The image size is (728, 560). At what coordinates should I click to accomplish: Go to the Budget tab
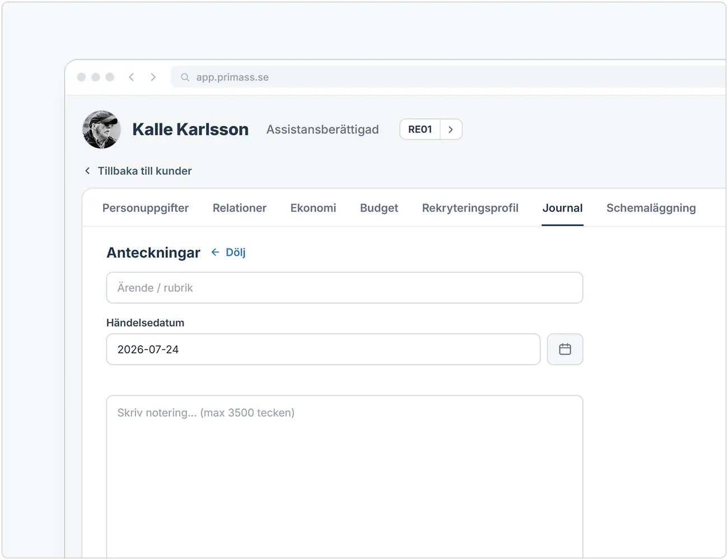click(379, 208)
